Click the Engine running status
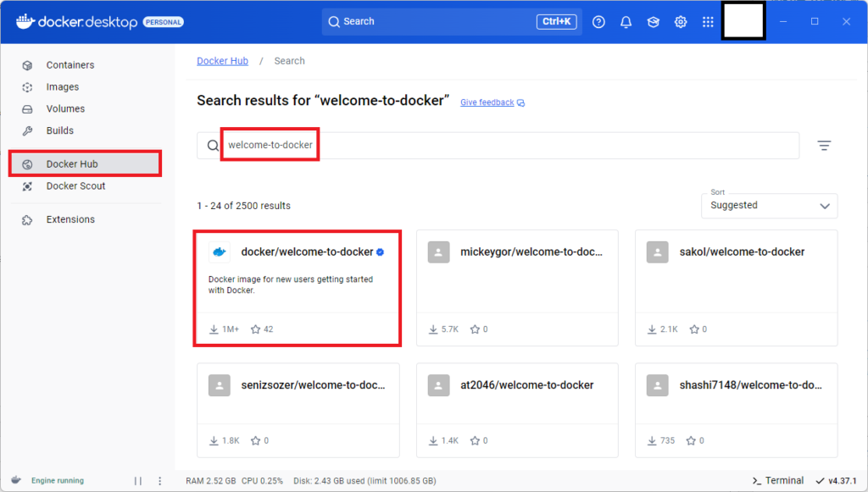The height and width of the screenshot is (492, 868). [58, 480]
